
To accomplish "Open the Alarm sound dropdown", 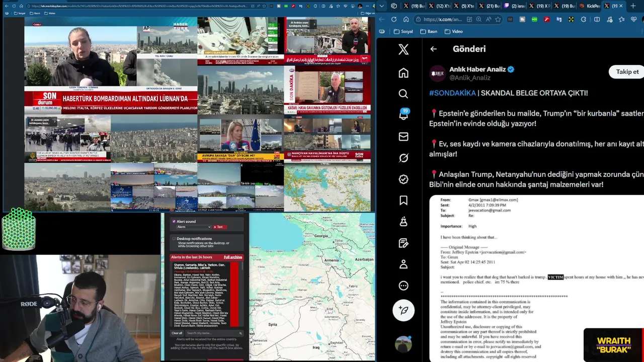I will [x=194, y=227].
